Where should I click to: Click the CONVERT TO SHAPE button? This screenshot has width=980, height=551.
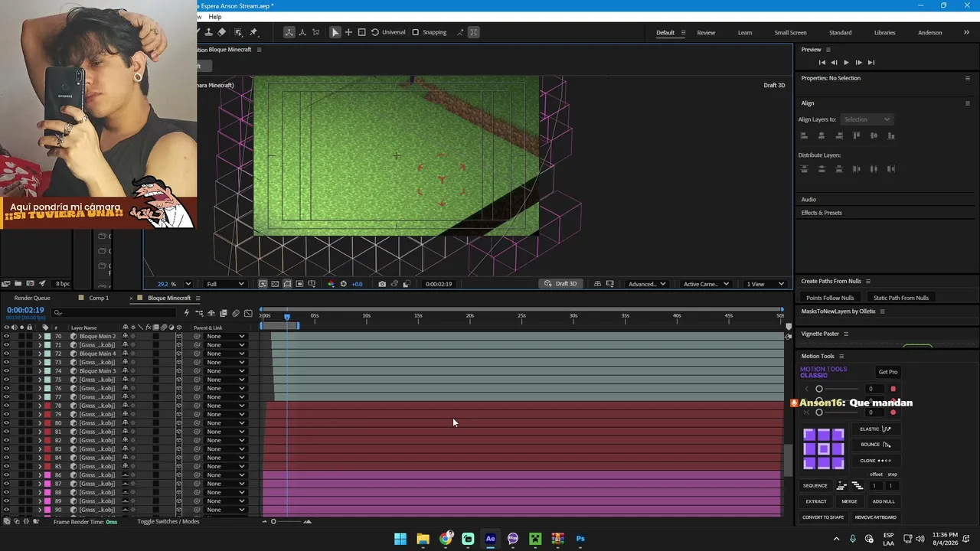(823, 517)
